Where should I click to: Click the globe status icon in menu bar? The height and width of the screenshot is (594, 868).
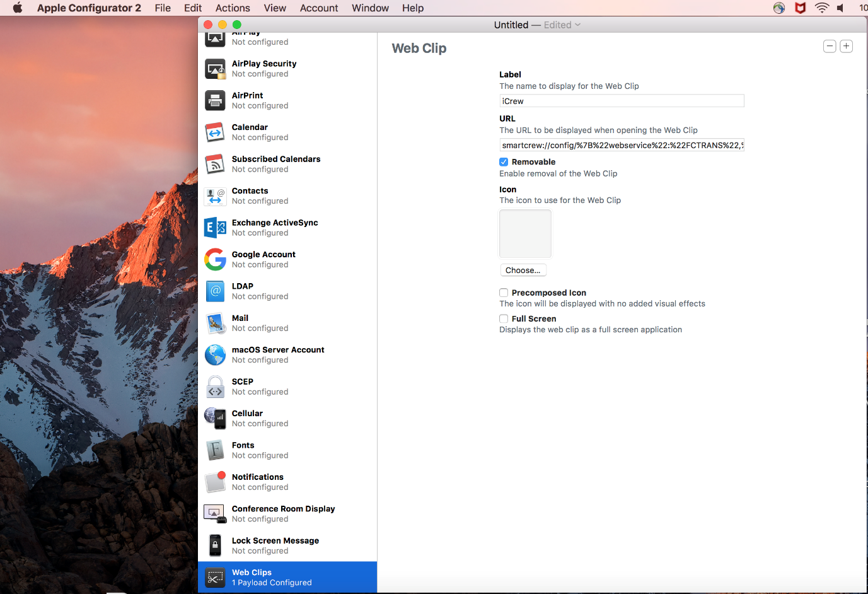pyautogui.click(x=779, y=8)
